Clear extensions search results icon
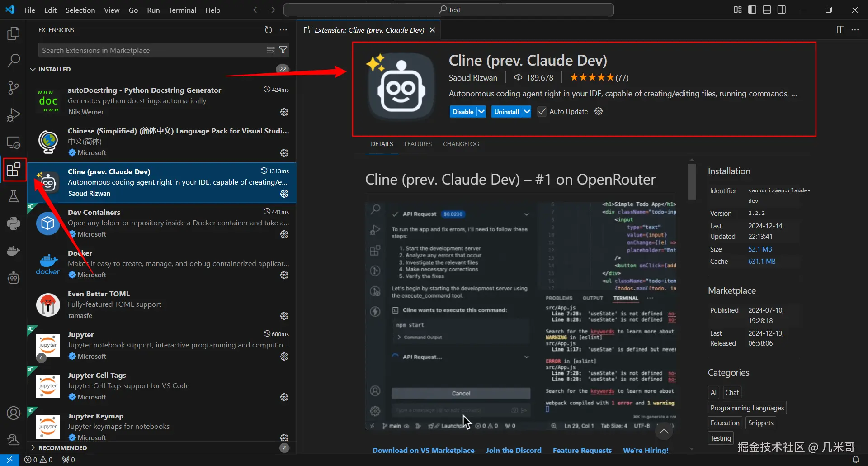The height and width of the screenshot is (466, 868). (x=270, y=50)
